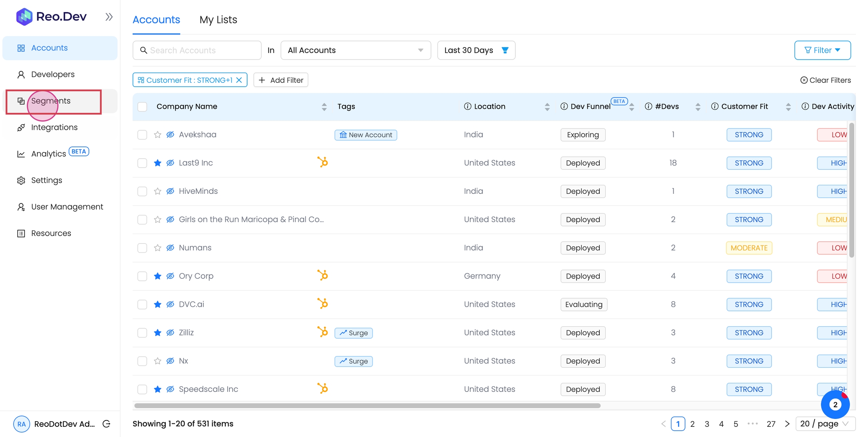Screen dimensions: 868x437
Task: Click the Add Filter button
Action: (x=281, y=80)
